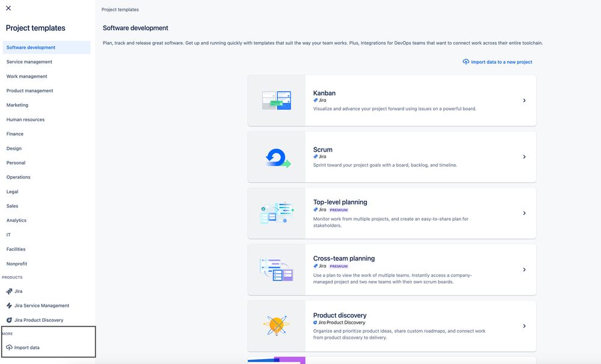
Task: Filter by Jira Product Discovery label
Action: (39, 320)
